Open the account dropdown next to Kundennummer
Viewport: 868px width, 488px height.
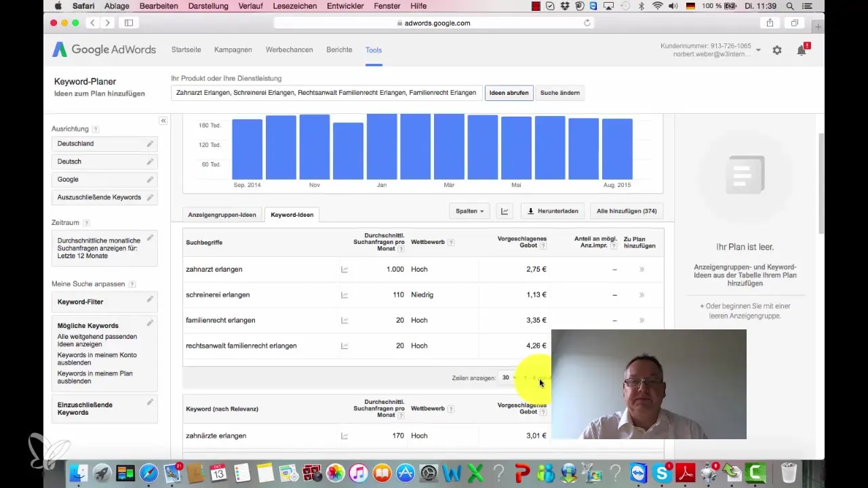coord(758,50)
